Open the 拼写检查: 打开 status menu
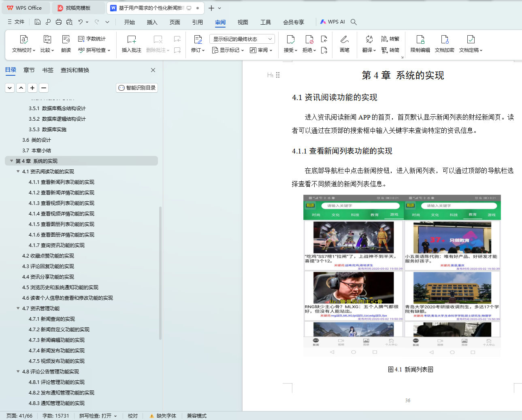This screenshot has width=522, height=420. [98, 416]
